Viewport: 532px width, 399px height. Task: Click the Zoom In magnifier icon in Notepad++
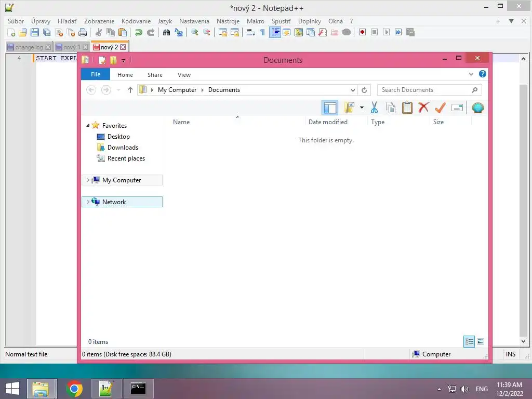point(195,32)
